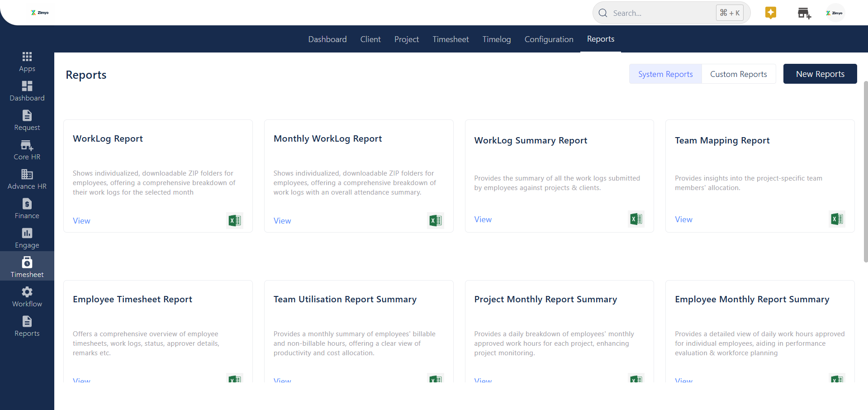Open the Workflow sidebar module
The width and height of the screenshot is (868, 410).
(27, 297)
